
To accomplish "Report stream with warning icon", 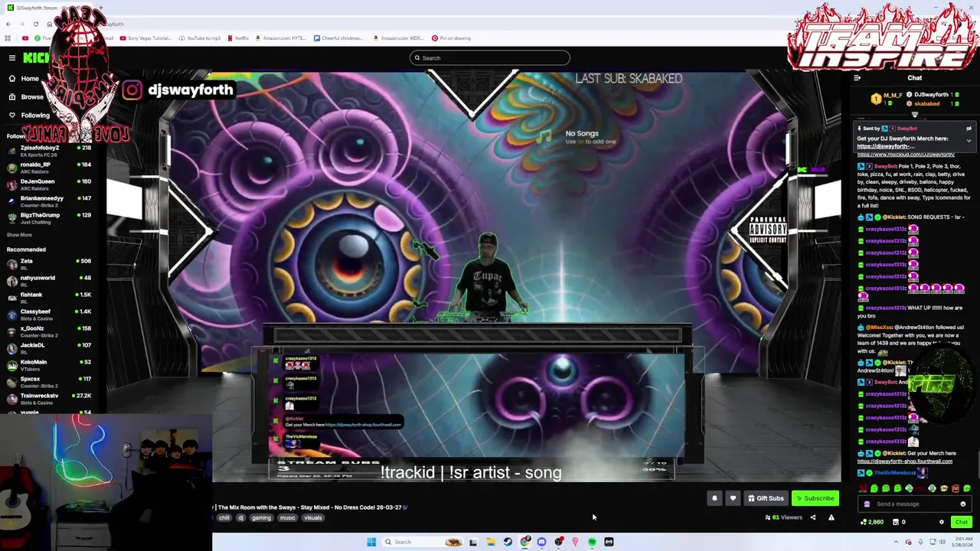I will [x=831, y=517].
